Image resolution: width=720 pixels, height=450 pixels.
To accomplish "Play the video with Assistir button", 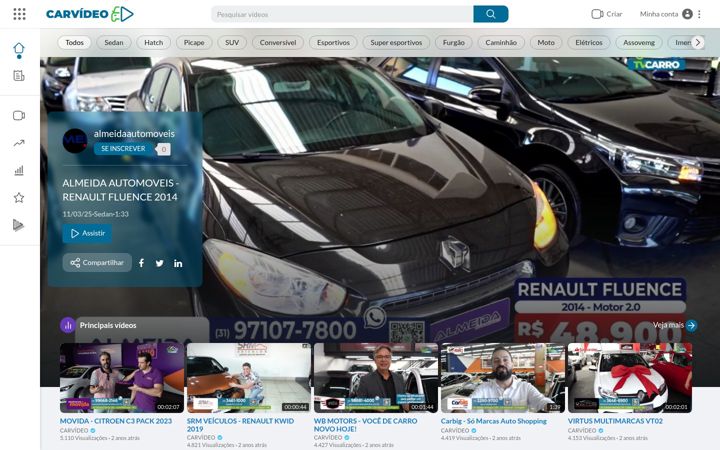I will [x=87, y=233].
